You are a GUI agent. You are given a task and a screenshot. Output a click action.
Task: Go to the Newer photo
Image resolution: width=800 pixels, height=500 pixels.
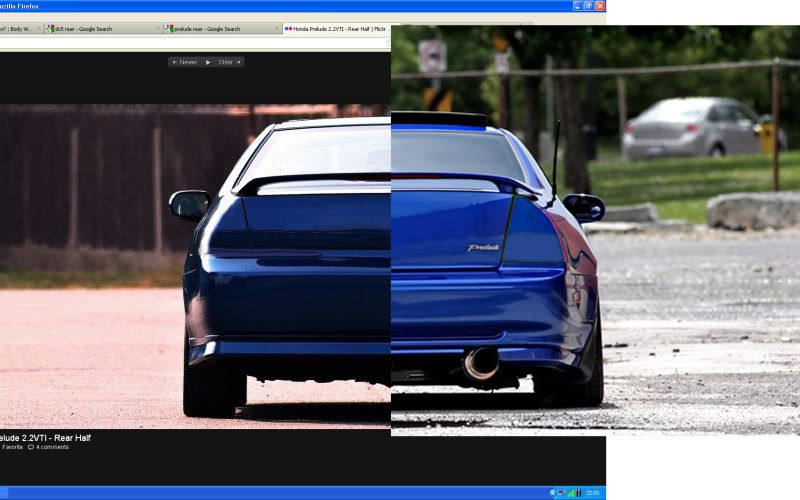pyautogui.click(x=185, y=62)
